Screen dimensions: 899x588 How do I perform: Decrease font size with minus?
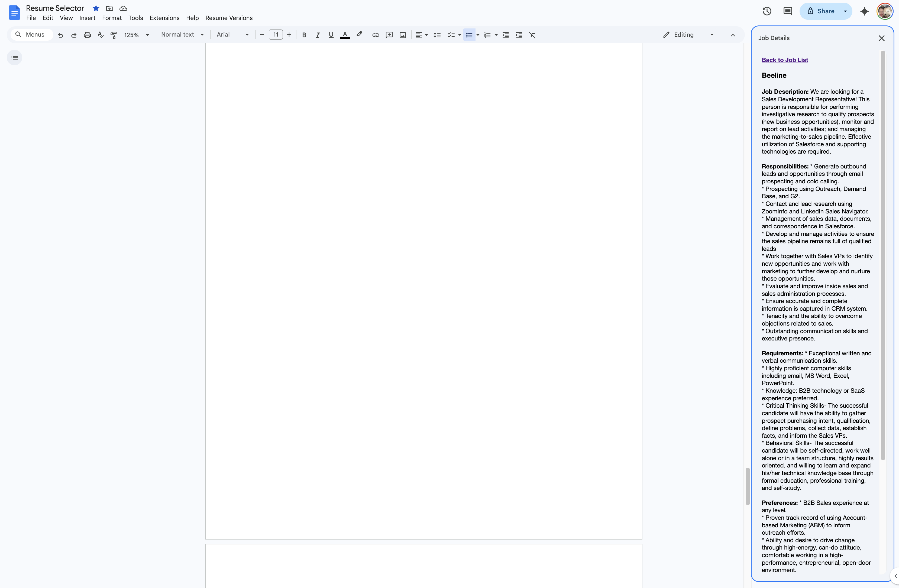tap(262, 35)
